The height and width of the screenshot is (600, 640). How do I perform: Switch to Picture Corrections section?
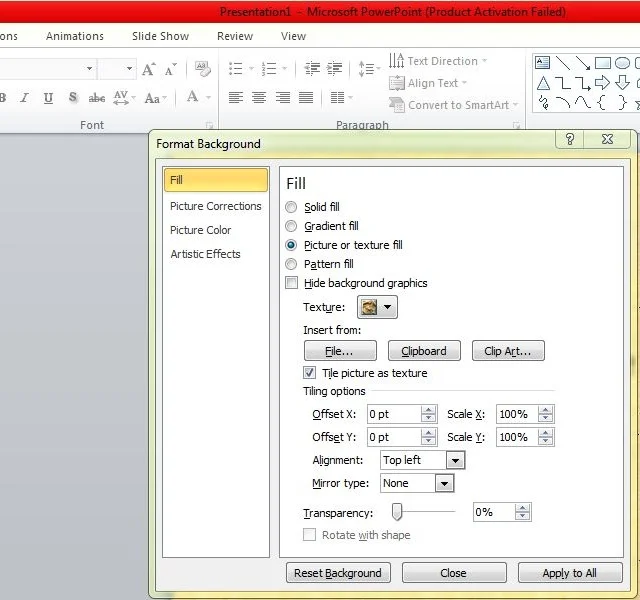click(216, 206)
